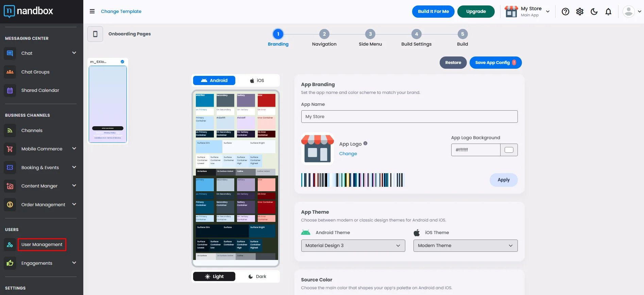This screenshot has height=295, width=644.
Task: Click the App Logo info icon
Action: (x=365, y=143)
